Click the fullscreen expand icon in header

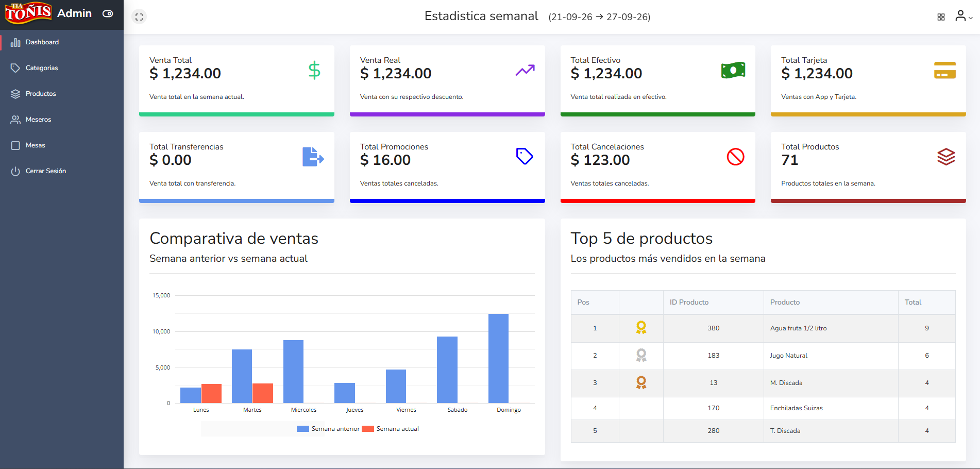click(139, 16)
